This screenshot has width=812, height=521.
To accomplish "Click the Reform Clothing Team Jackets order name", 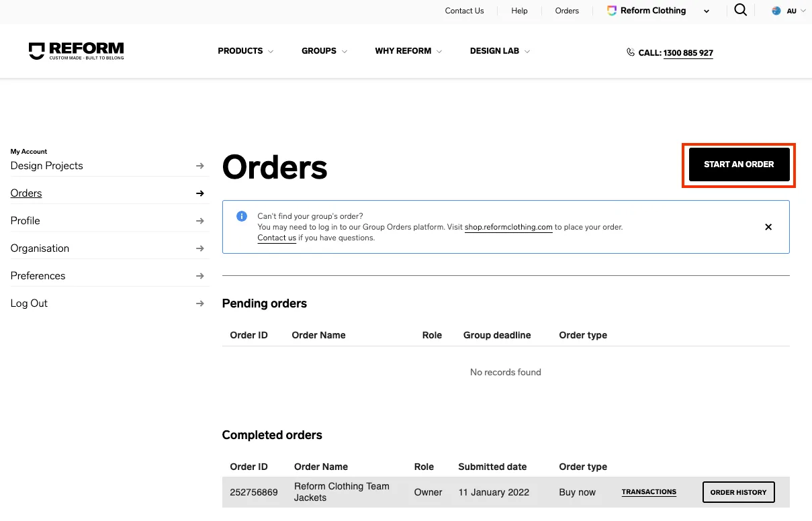I will (x=342, y=492).
